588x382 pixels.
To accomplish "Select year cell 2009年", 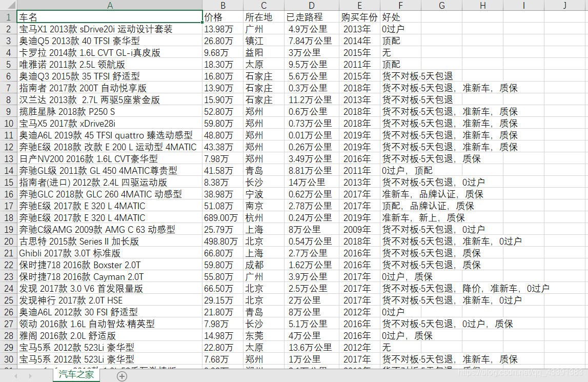I will pyautogui.click(x=360, y=229).
